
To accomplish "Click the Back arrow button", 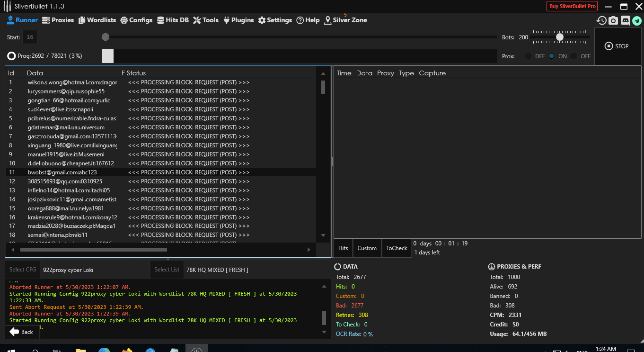I will click(x=22, y=332).
